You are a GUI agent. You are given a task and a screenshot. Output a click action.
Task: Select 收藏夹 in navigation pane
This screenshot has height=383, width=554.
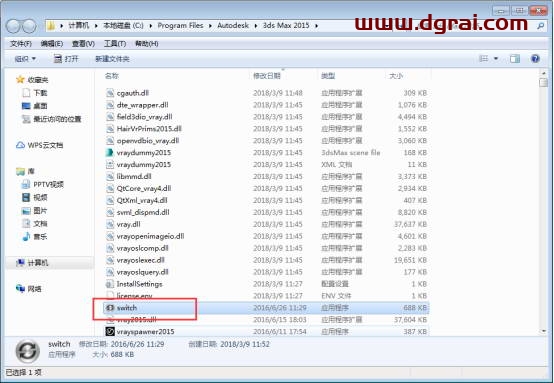pos(37,80)
